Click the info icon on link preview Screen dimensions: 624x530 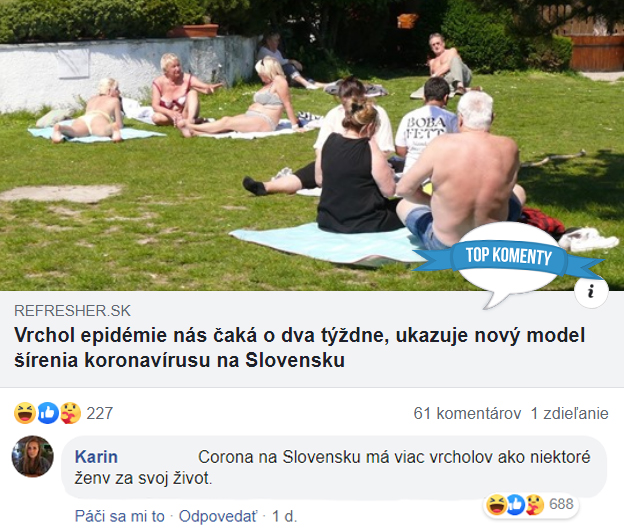click(591, 291)
